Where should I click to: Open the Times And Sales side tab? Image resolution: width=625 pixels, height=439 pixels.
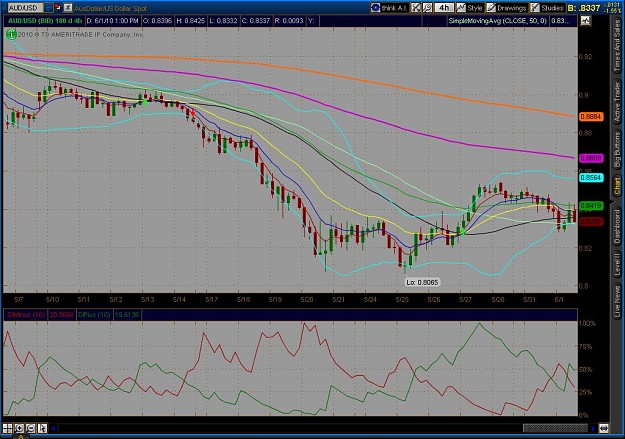(x=617, y=46)
